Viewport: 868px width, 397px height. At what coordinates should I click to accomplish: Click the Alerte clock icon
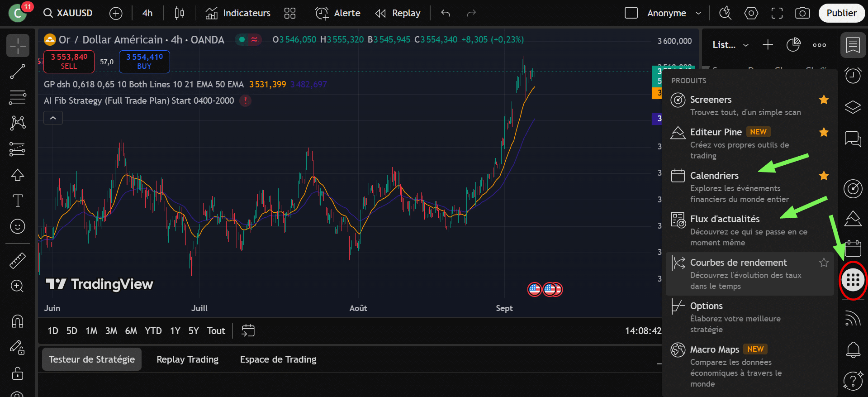tap(322, 13)
